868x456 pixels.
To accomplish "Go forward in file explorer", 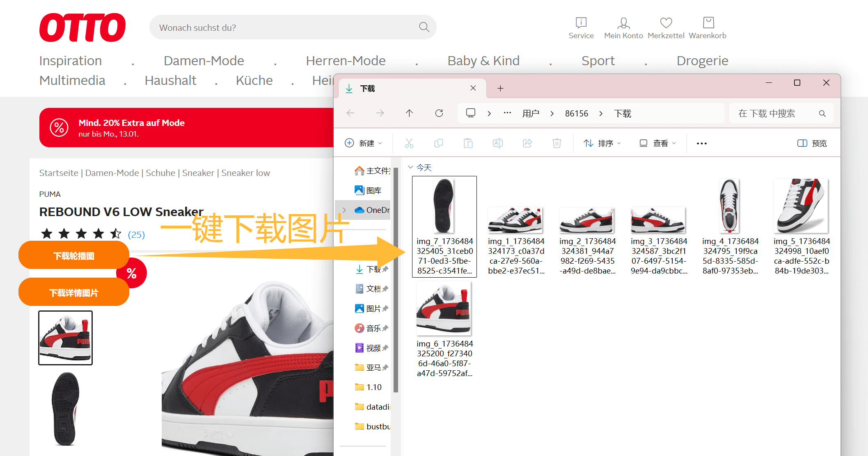I will (380, 113).
